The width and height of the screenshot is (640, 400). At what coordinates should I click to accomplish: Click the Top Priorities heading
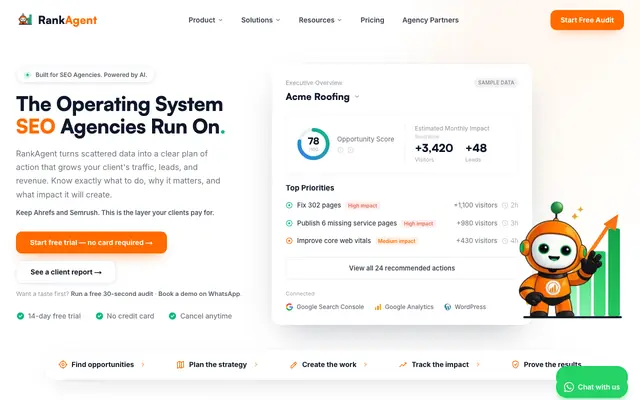310,188
